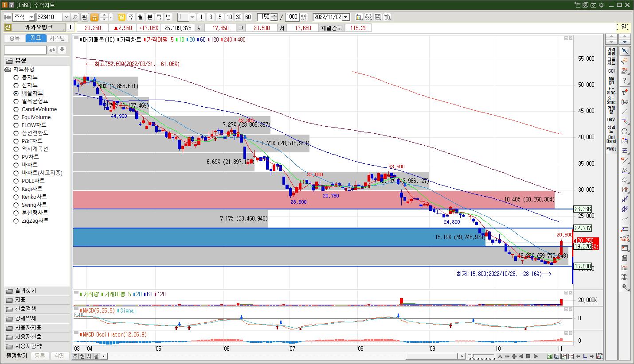Switch chart period to 분 (minute)

[150, 17]
